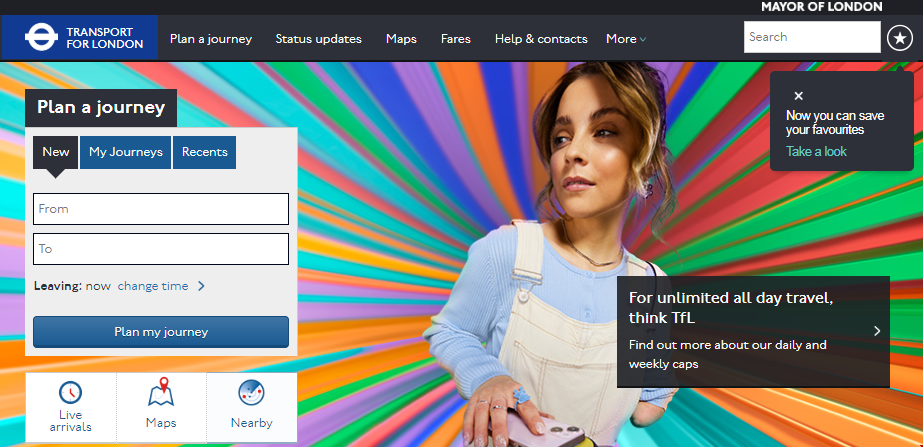Switch to the Recents tab
Viewport: 923px width, 447px height.
[x=204, y=152]
